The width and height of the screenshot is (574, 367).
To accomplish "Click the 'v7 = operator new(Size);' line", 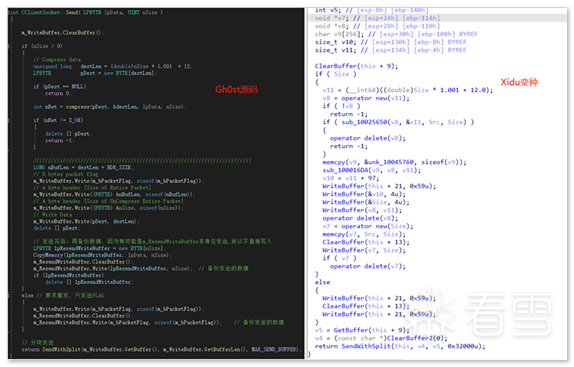I will (368, 226).
